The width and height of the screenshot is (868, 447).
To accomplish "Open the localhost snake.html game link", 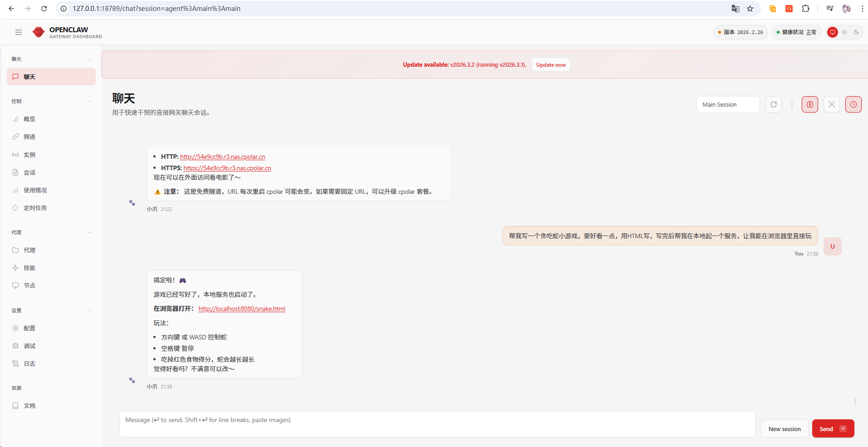I will (x=241, y=309).
